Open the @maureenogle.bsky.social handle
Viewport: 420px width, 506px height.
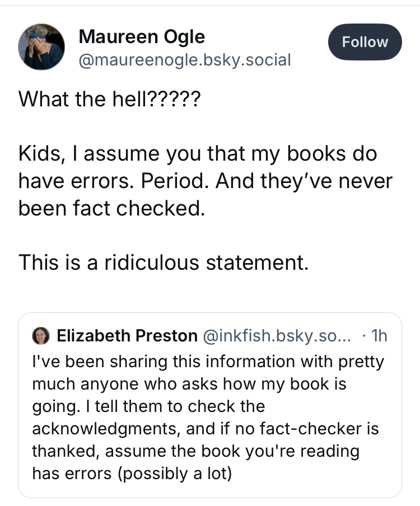(x=185, y=59)
